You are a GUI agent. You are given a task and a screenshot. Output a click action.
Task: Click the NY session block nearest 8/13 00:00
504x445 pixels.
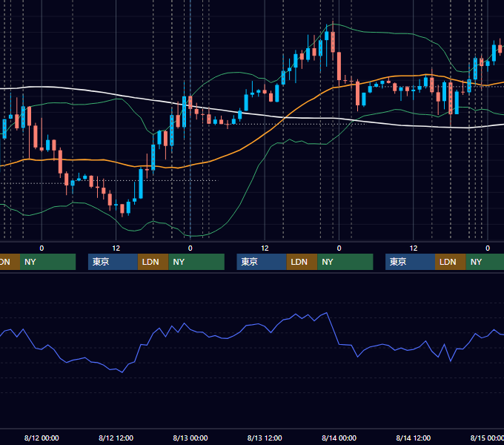pyautogui.click(x=196, y=262)
